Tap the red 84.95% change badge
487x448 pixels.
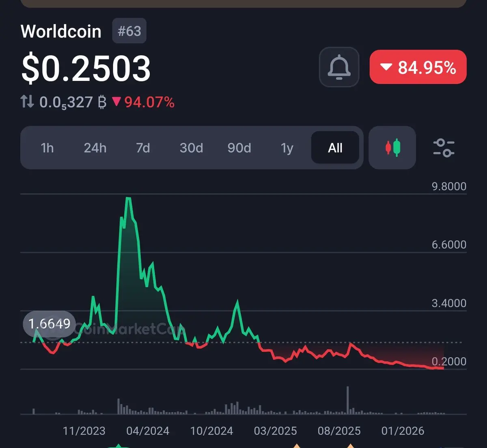(418, 67)
